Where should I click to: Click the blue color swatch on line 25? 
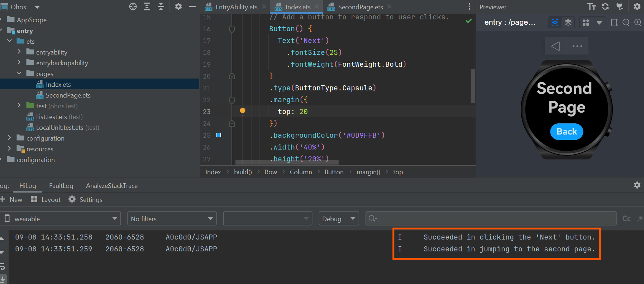[x=219, y=135]
